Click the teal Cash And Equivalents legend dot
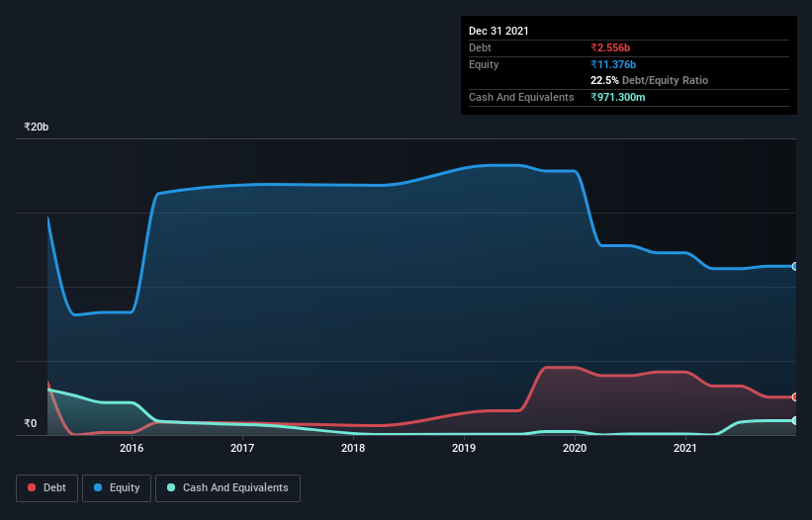The width and height of the screenshot is (812, 520). click(x=171, y=487)
